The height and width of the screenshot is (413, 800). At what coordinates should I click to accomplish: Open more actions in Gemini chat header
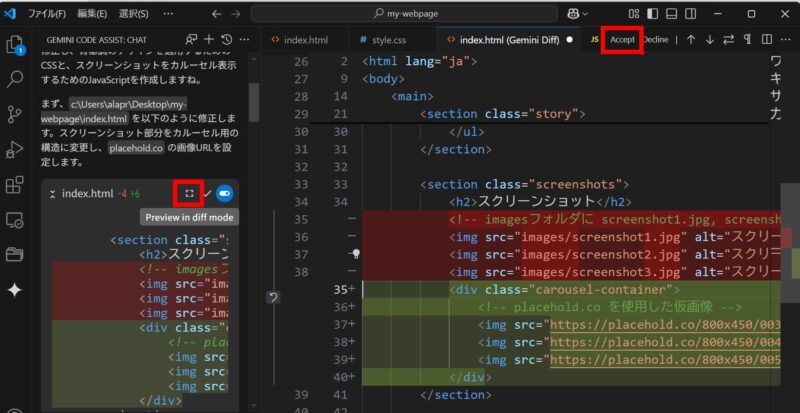(244, 39)
